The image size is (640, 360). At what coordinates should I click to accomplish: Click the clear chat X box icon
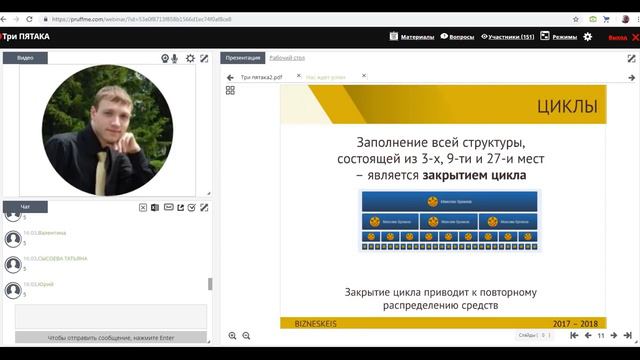tap(143, 208)
